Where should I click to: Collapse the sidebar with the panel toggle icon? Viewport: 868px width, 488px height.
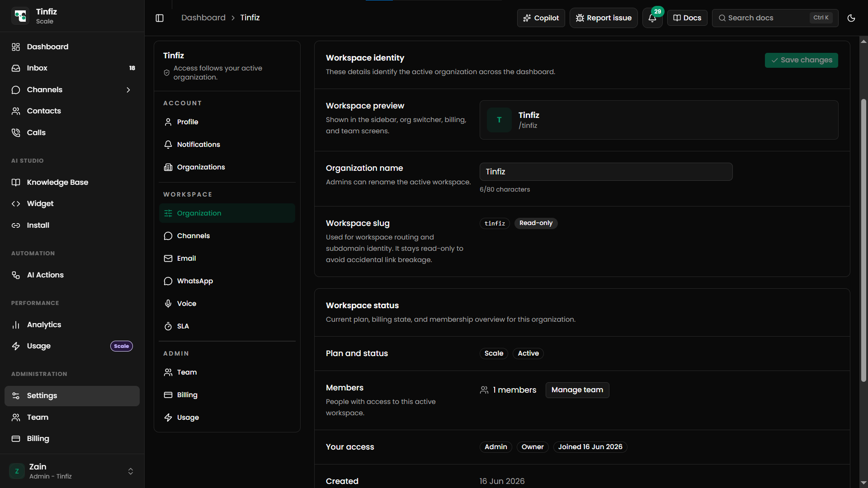pos(160,18)
